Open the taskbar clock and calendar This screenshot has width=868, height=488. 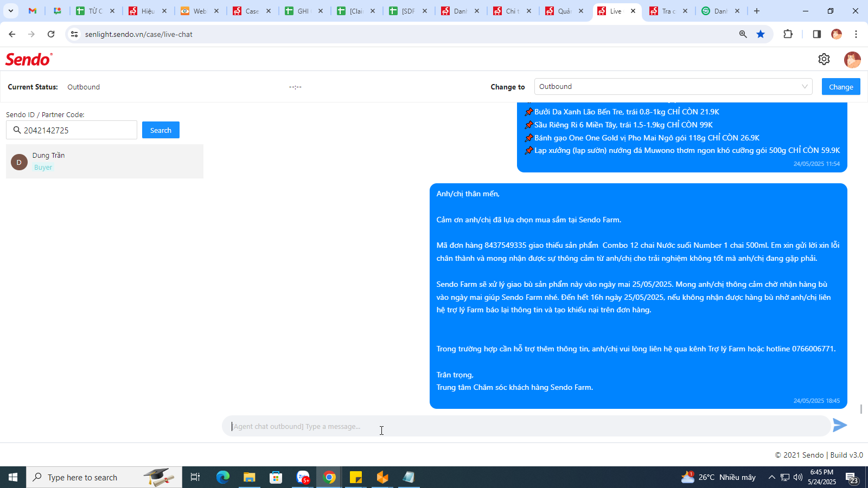822,477
